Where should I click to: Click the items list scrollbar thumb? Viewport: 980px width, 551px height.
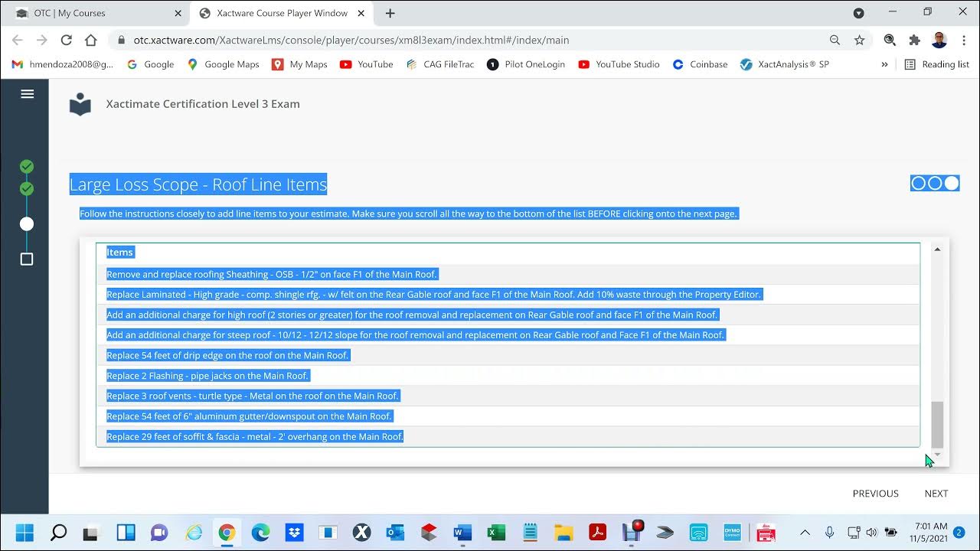coord(937,424)
